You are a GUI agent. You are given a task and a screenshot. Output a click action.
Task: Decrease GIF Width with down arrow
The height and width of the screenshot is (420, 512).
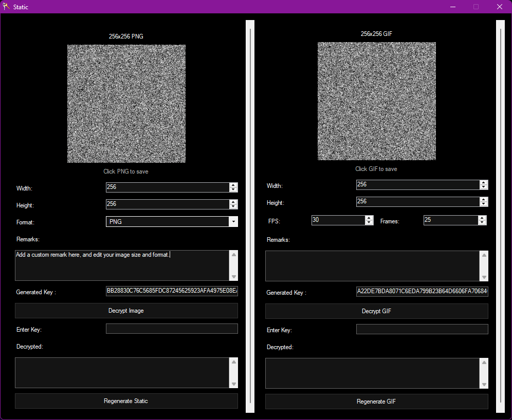pyautogui.click(x=484, y=187)
